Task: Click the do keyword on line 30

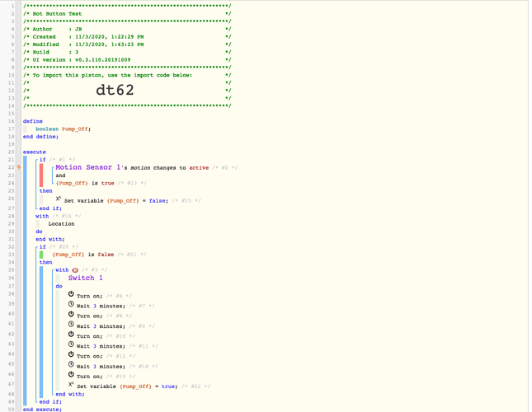Action: point(39,232)
